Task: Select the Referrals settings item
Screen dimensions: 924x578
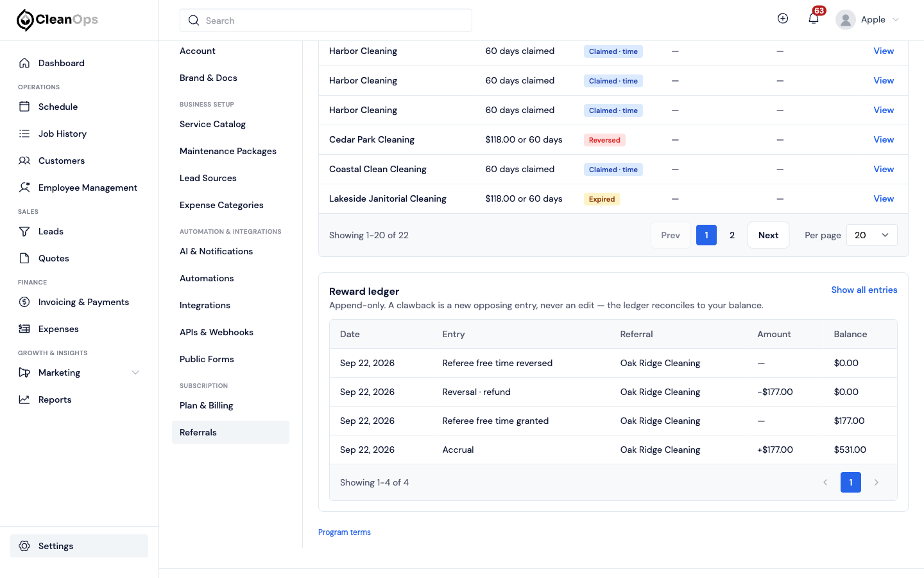Action: coord(230,432)
